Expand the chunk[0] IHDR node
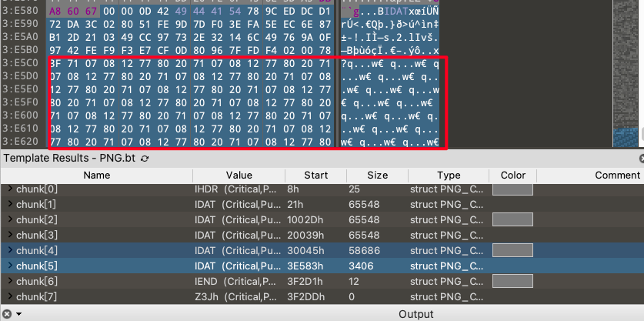The image size is (644, 321). tap(10, 189)
